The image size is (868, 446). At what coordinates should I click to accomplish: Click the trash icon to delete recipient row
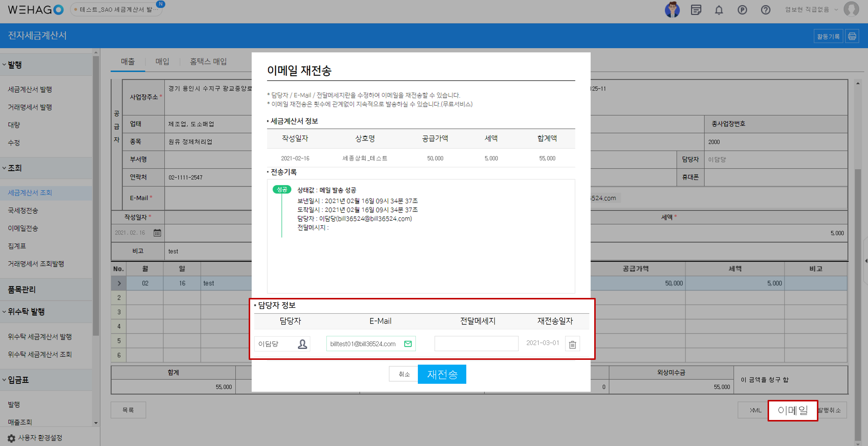pos(572,345)
